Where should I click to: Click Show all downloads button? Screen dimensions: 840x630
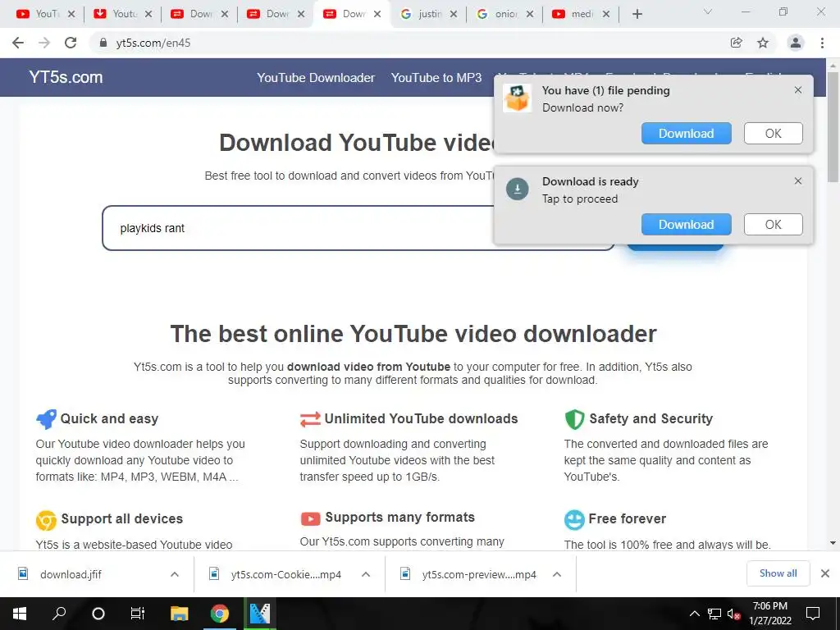[x=778, y=573]
